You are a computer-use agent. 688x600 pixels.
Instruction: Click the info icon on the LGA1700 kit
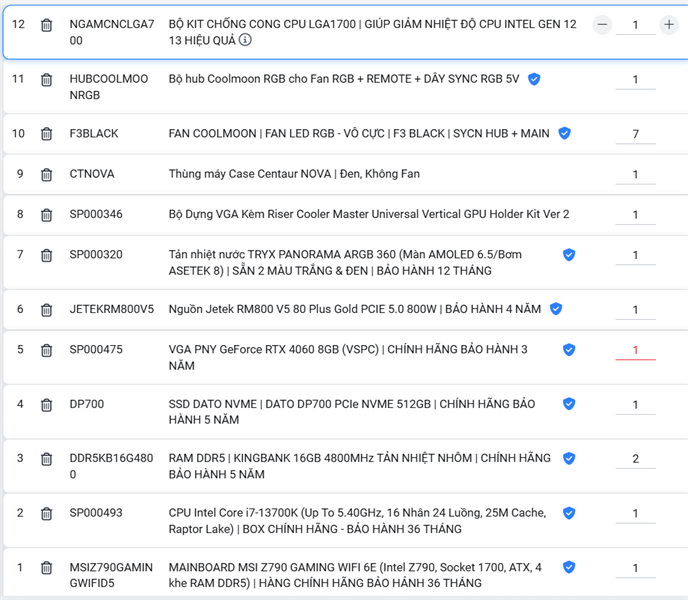click(x=245, y=40)
